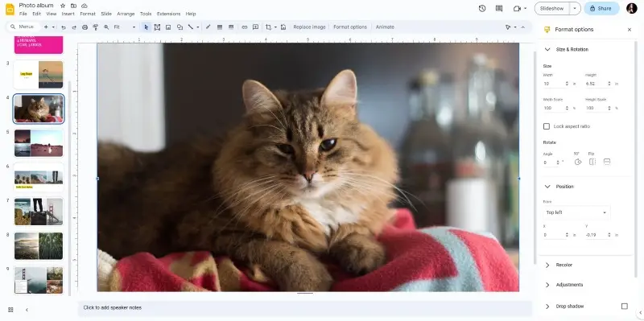The height and width of the screenshot is (321, 644).
Task: Click the Google Slides home logo
Action: pyautogui.click(x=10, y=9)
